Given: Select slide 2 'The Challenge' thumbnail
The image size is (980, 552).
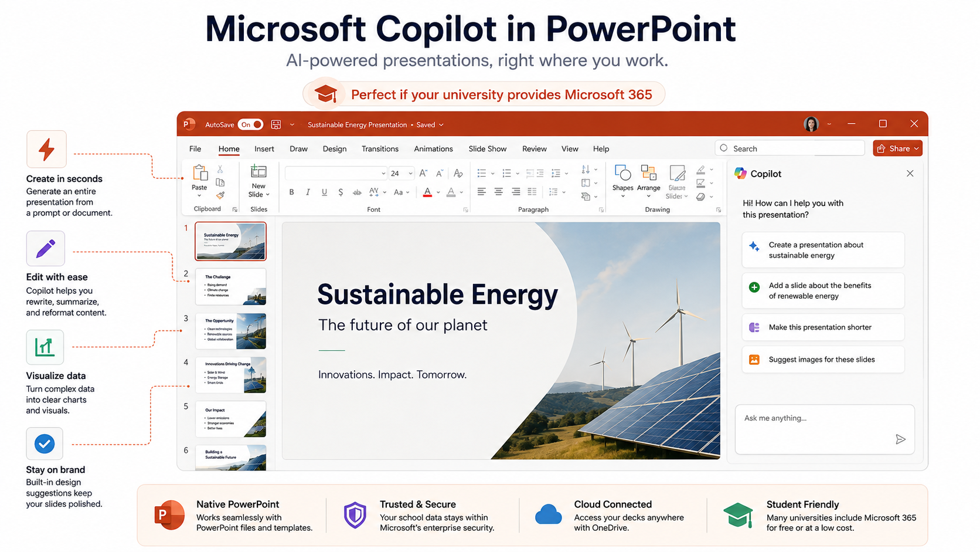Looking at the screenshot, I should (230, 287).
